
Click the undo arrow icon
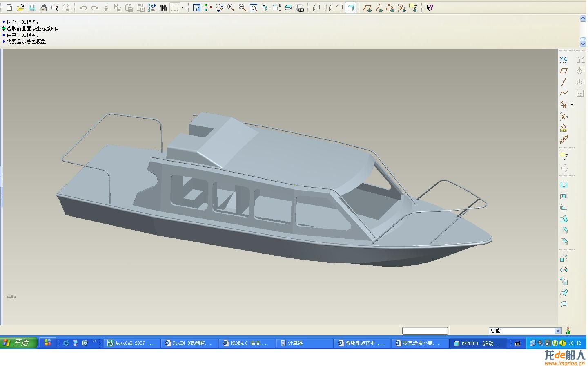tap(83, 7)
